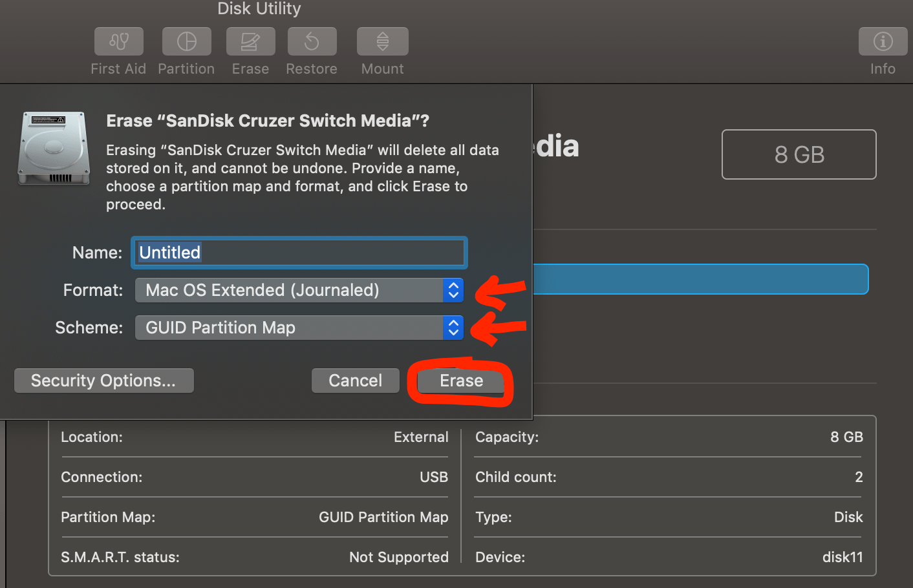
Task: Click the Partition Map value GUID Partition Map
Action: coord(383,517)
